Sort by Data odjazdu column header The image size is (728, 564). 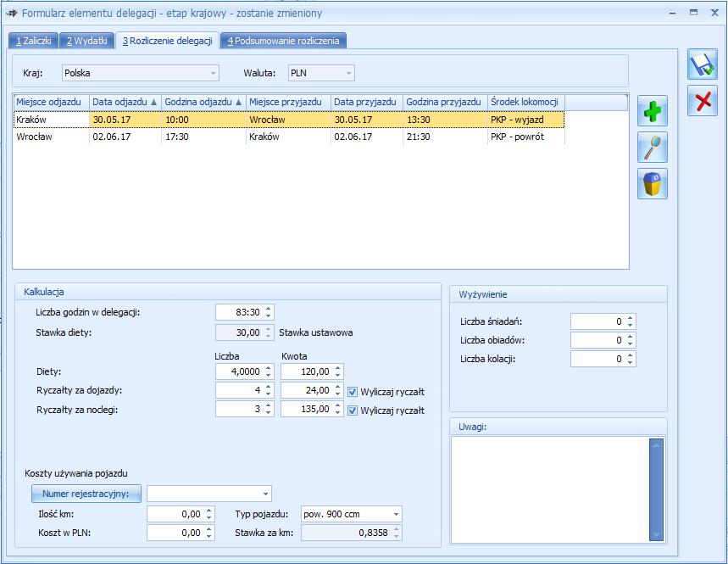coord(125,103)
